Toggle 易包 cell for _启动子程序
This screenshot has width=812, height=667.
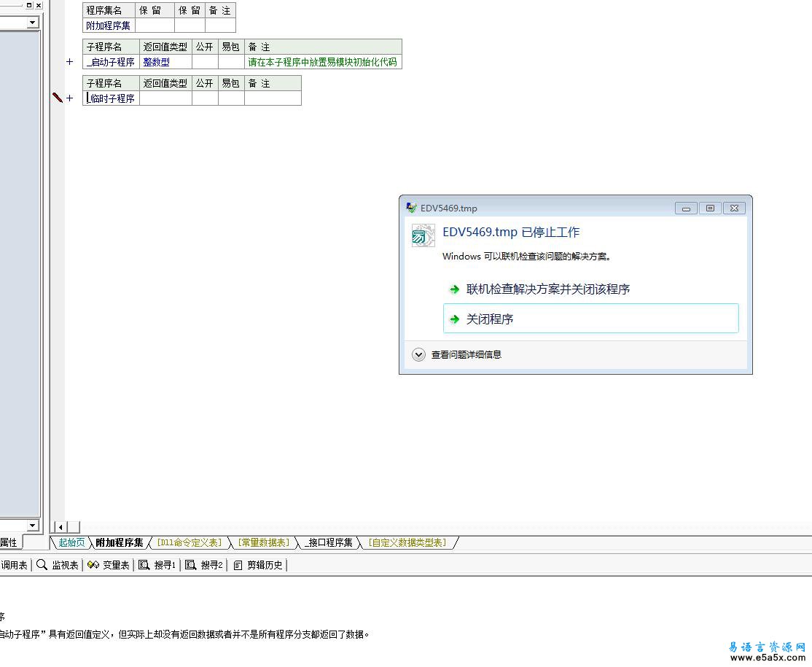(231, 62)
